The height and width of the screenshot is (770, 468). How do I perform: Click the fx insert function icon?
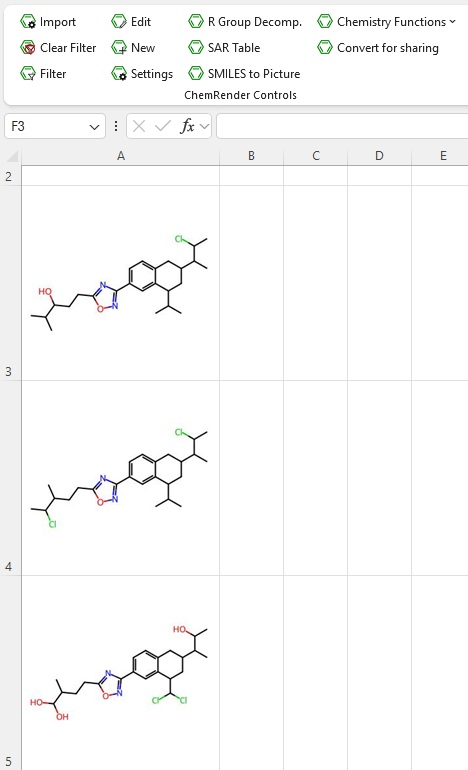[x=187, y=126]
